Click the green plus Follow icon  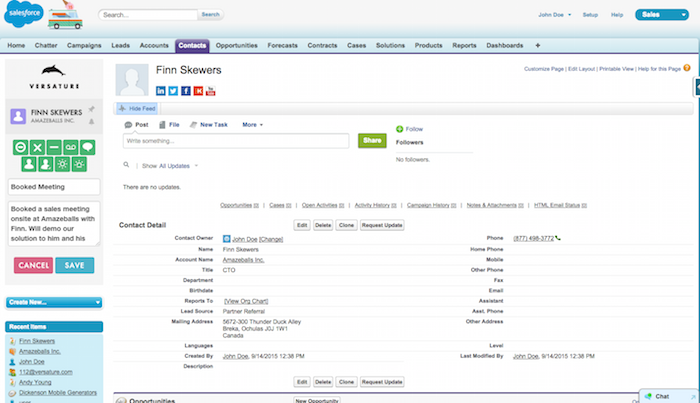coord(400,129)
